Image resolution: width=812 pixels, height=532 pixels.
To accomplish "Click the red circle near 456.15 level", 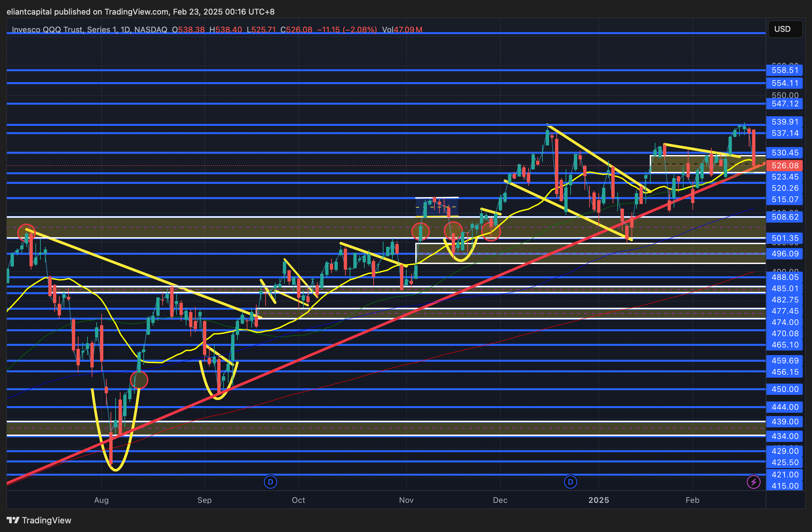I will 139,380.
